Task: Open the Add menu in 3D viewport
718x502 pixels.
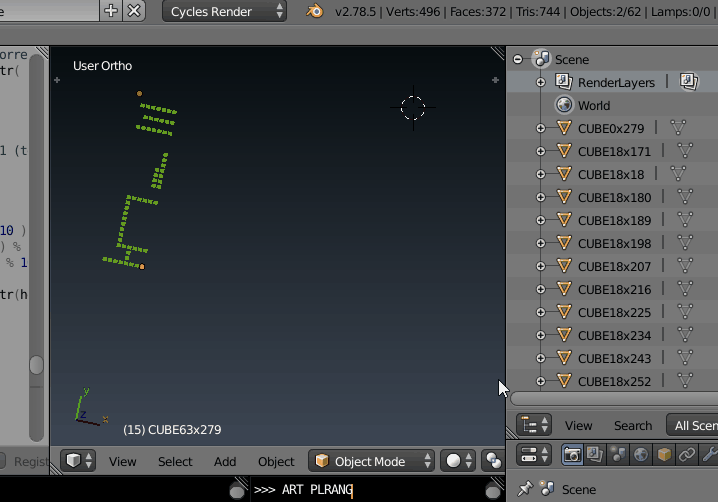Action: [x=225, y=461]
